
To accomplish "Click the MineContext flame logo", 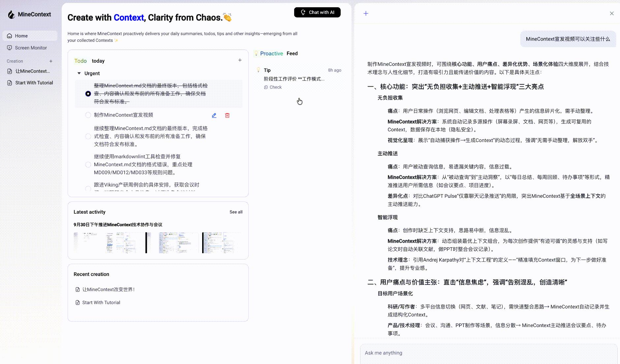I will (12, 14).
